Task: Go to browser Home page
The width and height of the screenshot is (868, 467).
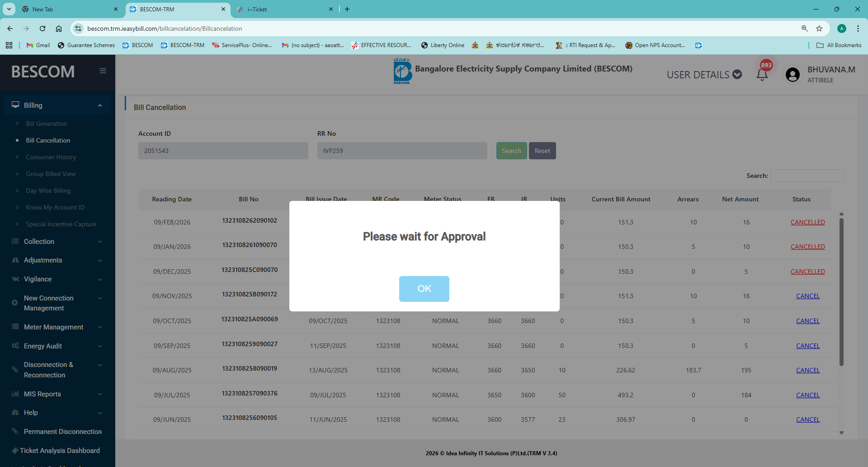Action: click(x=59, y=29)
